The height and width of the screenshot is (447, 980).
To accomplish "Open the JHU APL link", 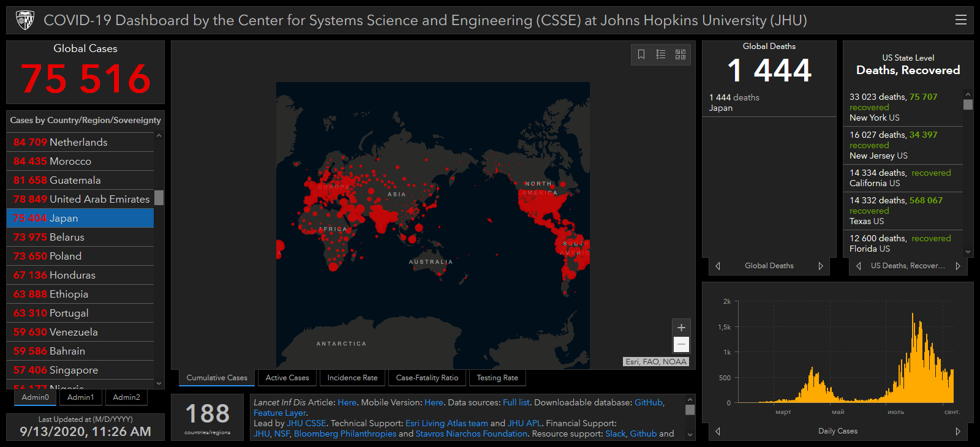I will coord(524,423).
